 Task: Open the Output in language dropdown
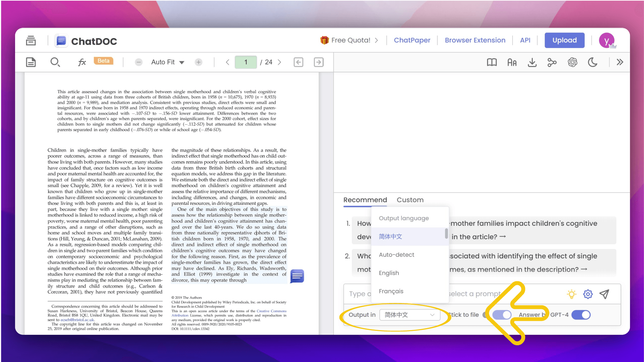[x=410, y=315]
